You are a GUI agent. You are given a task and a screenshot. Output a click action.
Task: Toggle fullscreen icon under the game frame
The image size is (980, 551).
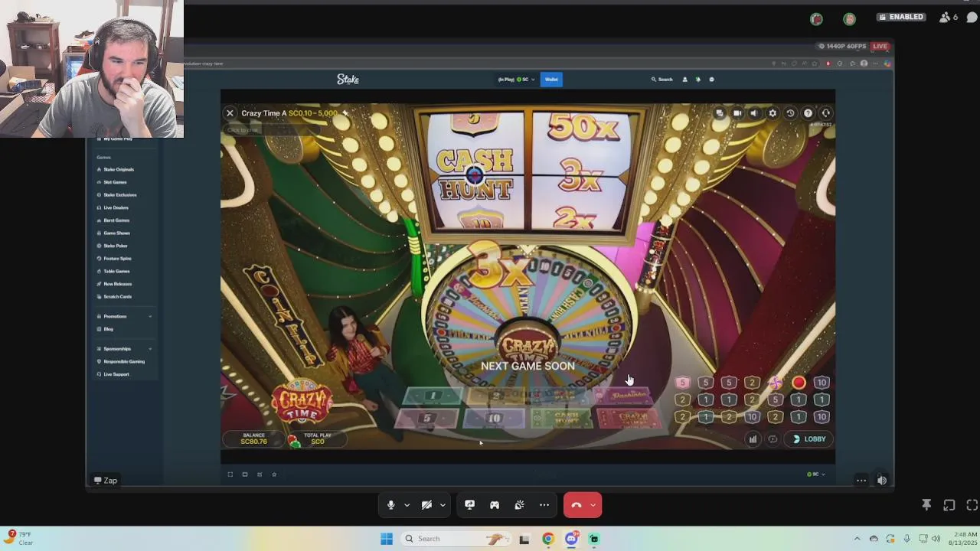(230, 474)
